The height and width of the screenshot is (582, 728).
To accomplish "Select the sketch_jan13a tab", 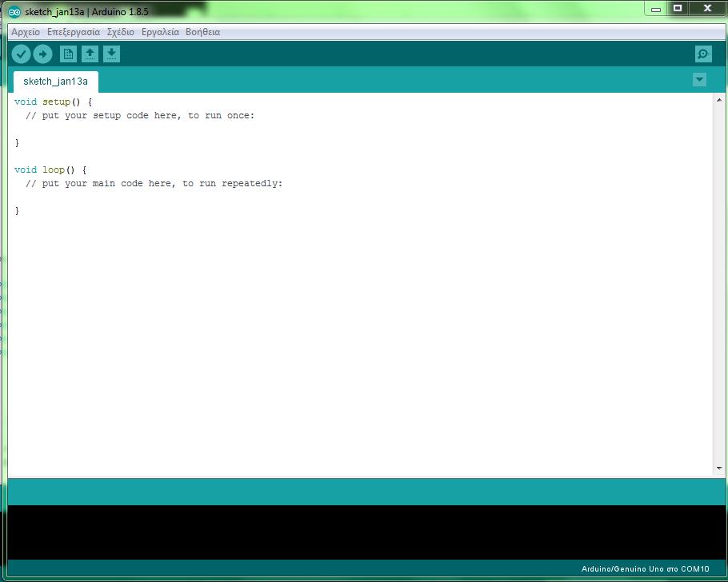I will (56, 82).
